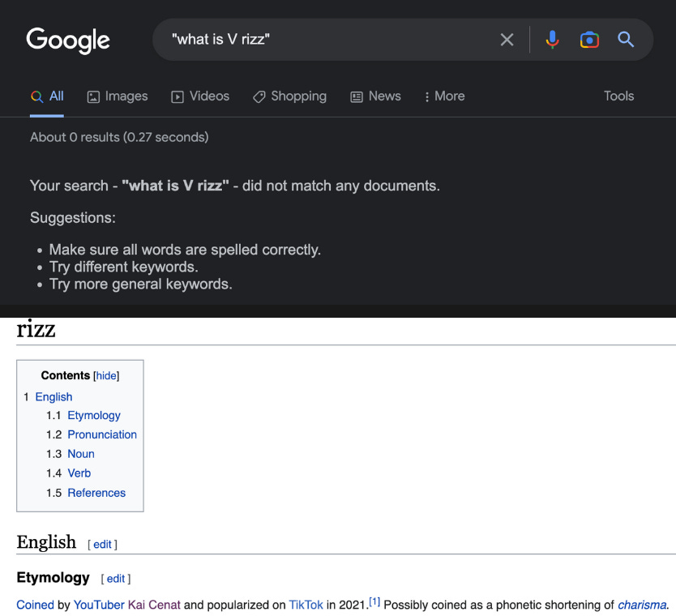Open the Kai Cenat link
Viewport: 676px width, 616px height.
(x=154, y=605)
